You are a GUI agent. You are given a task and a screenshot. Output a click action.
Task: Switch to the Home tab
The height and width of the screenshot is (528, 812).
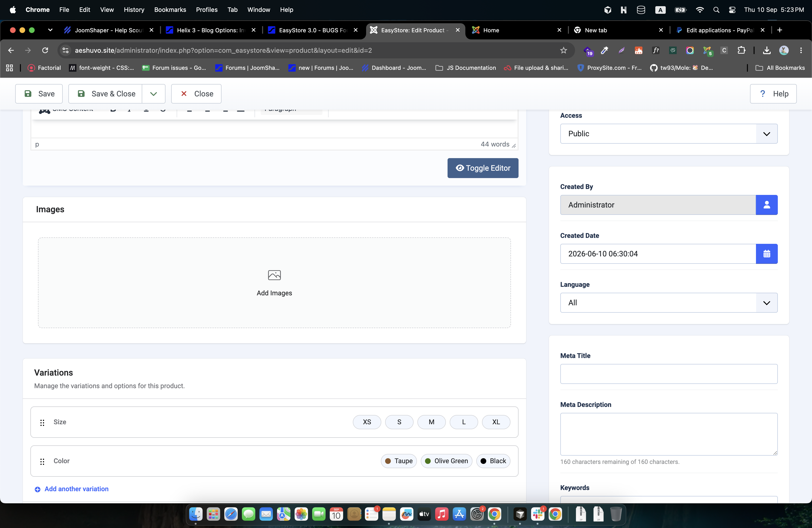click(x=517, y=30)
